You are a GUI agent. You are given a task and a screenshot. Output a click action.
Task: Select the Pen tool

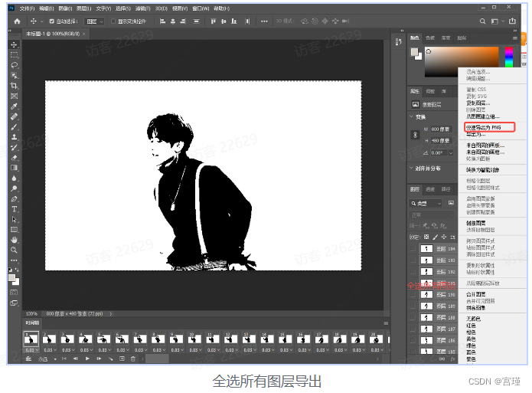tap(14, 198)
